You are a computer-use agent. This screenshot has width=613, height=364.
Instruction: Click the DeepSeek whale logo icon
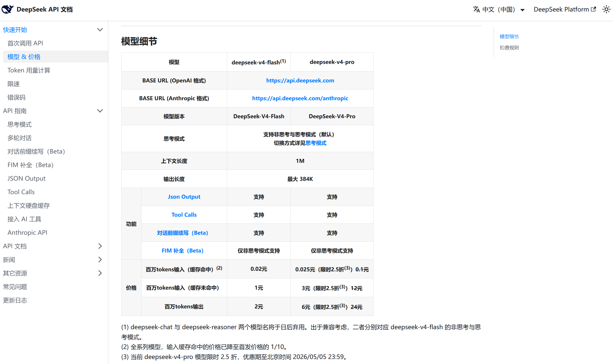8,9
